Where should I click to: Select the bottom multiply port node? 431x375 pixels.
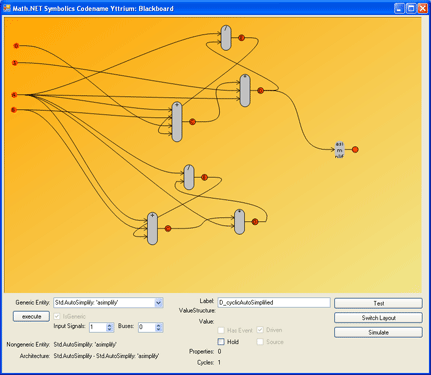click(239, 222)
